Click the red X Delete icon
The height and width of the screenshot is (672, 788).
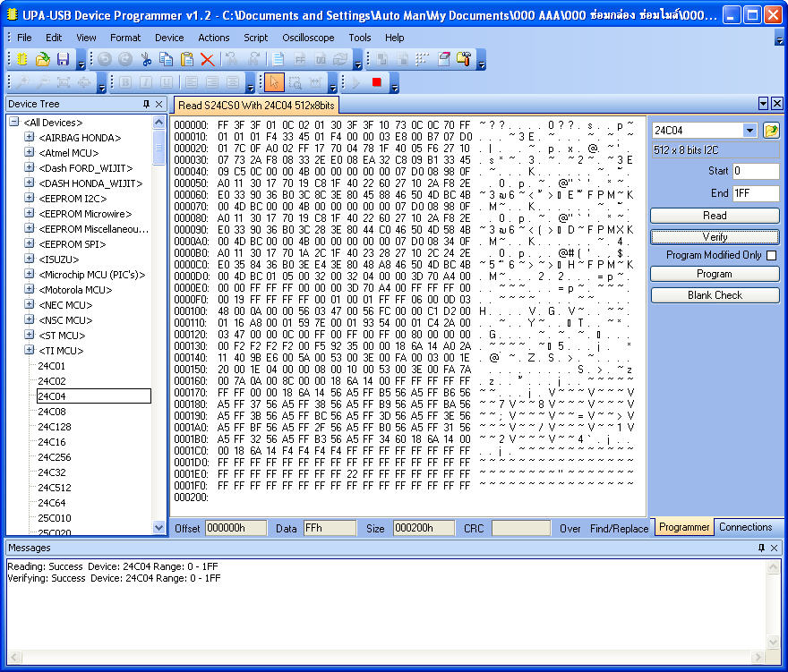point(207,59)
